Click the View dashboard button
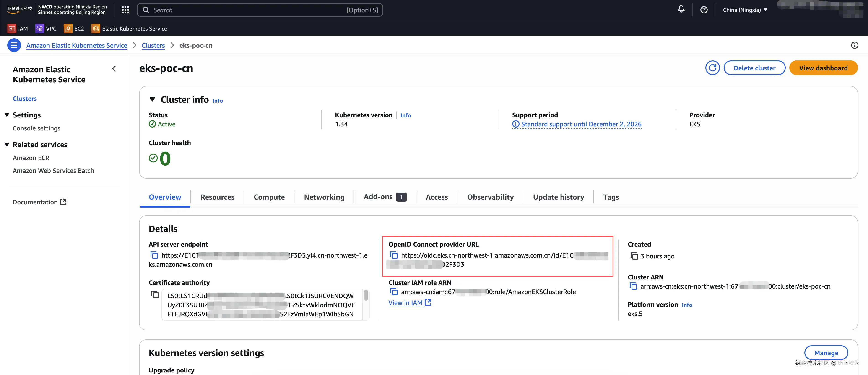868x375 pixels. 823,68
